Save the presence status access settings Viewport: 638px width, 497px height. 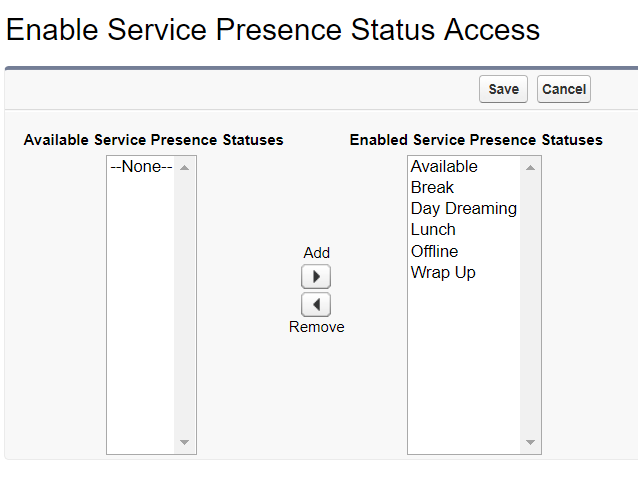pos(503,89)
